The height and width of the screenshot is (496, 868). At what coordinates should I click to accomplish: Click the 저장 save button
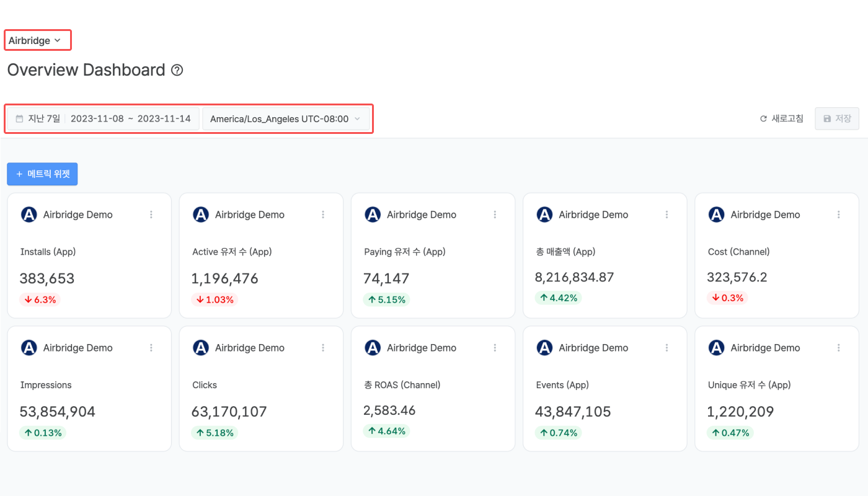pos(837,118)
